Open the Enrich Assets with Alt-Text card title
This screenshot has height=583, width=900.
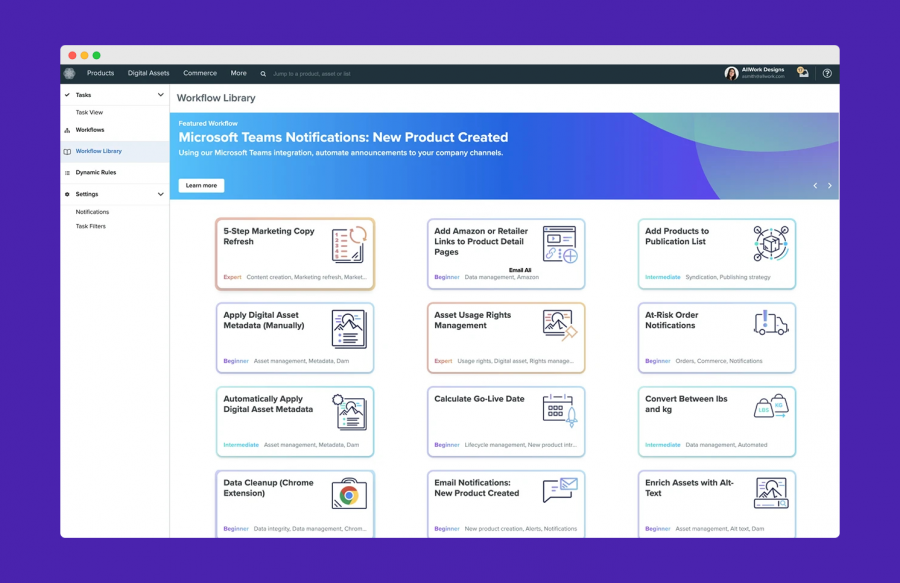click(x=689, y=488)
